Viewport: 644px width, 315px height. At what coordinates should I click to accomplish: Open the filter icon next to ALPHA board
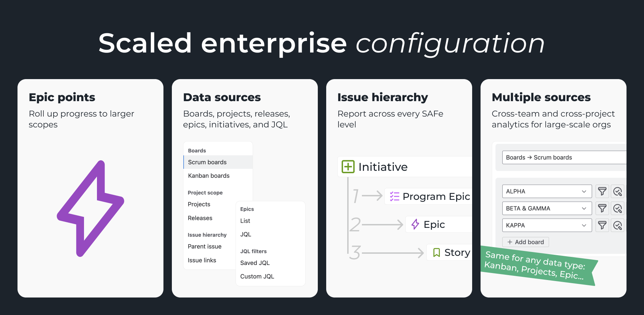tap(602, 191)
